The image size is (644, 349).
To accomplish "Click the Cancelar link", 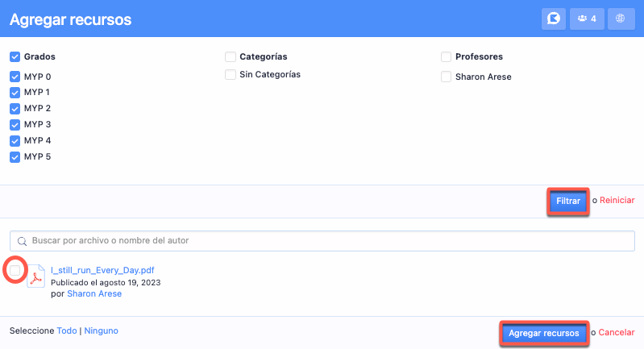I will [617, 333].
